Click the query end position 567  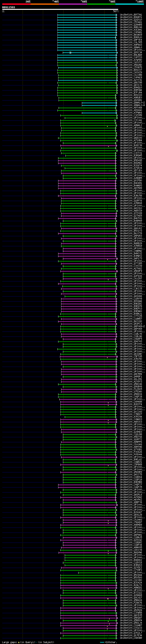pos(115,11)
